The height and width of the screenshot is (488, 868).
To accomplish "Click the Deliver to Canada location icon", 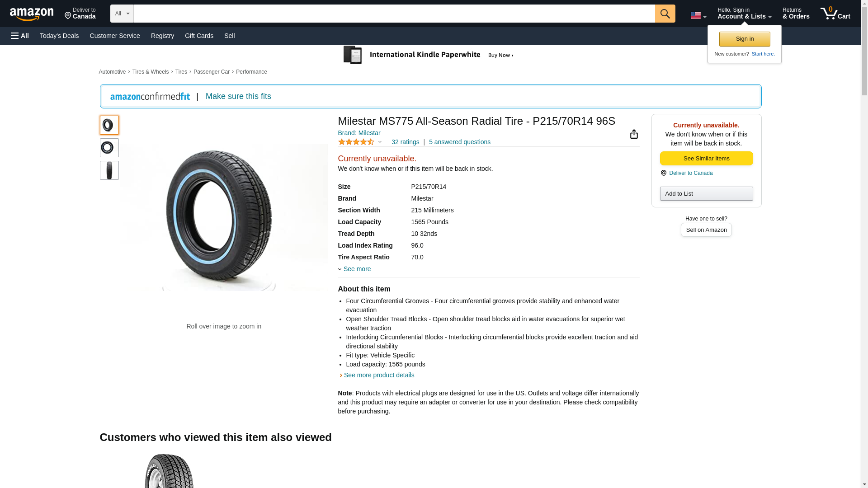I will (663, 173).
